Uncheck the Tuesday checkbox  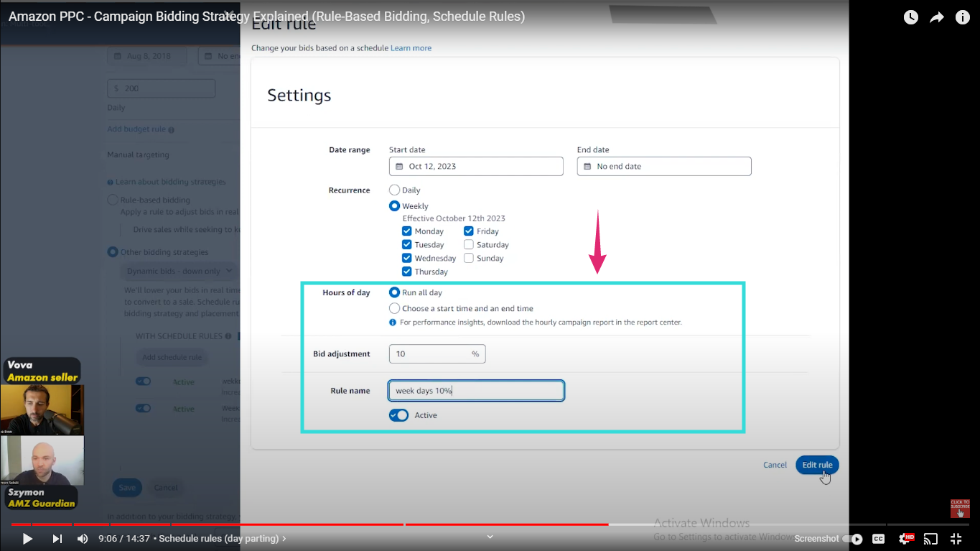click(407, 245)
